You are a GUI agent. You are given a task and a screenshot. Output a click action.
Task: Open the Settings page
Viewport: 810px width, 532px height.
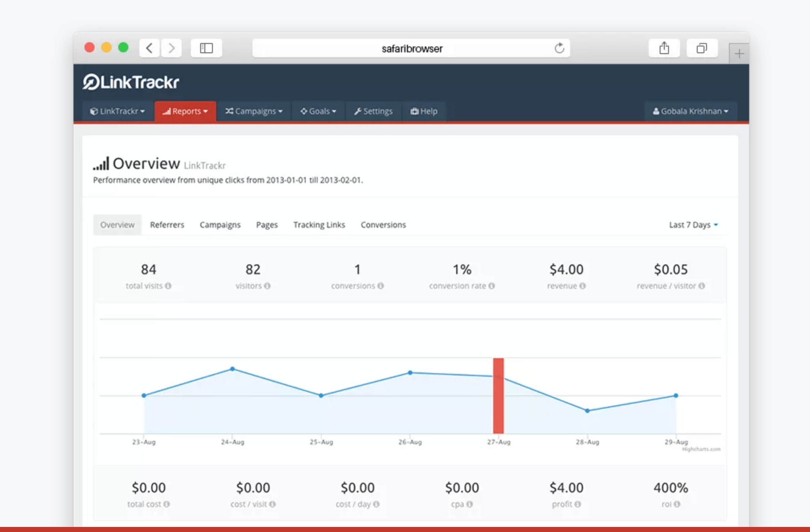(373, 111)
